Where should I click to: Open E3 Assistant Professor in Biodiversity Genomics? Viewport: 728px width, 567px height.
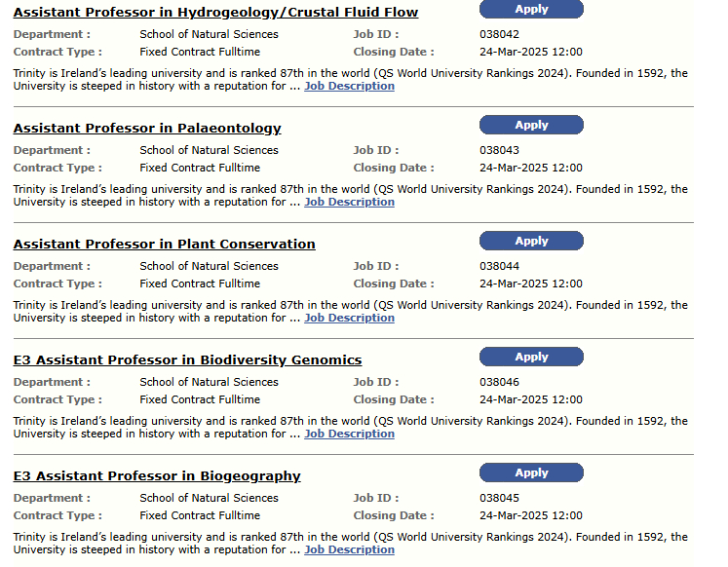click(187, 360)
